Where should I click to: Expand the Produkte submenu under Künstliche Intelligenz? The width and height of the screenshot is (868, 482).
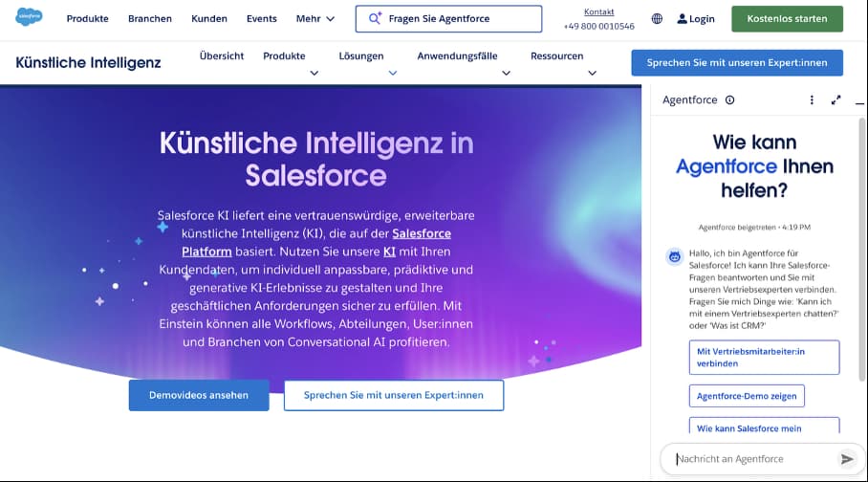point(314,73)
